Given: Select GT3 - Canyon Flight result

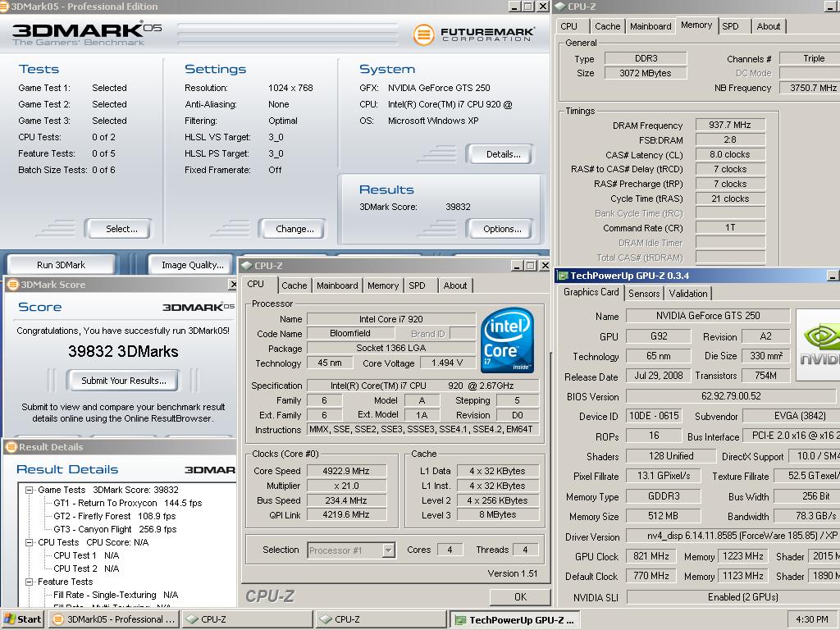Looking at the screenshot, I should (x=115, y=529).
